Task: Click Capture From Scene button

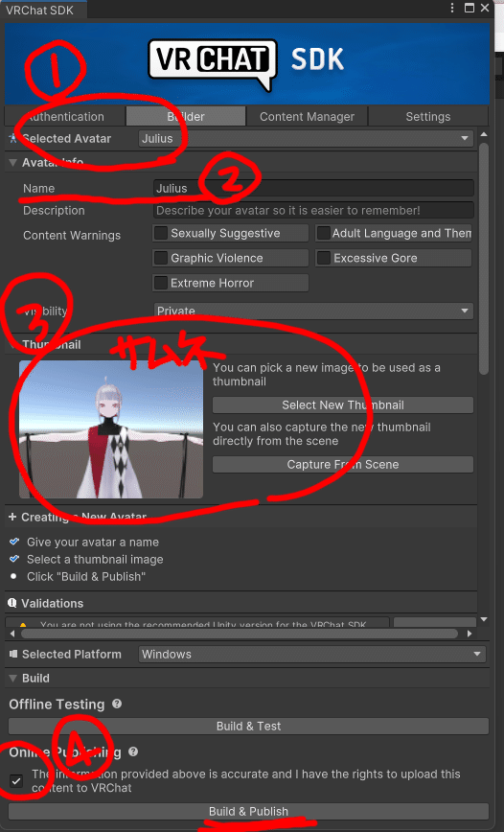Action: point(343,464)
